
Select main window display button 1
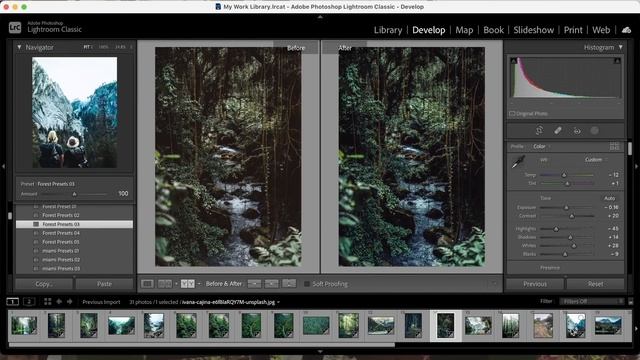click(13, 302)
